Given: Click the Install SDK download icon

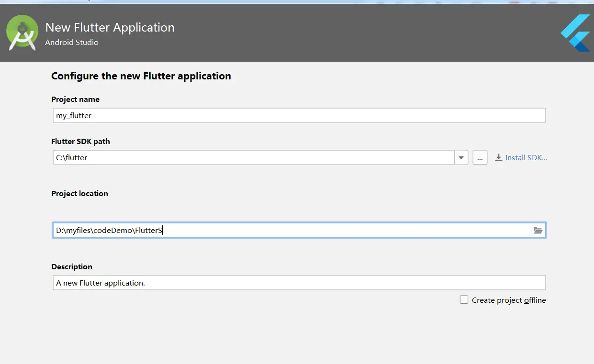Looking at the screenshot, I should [499, 157].
